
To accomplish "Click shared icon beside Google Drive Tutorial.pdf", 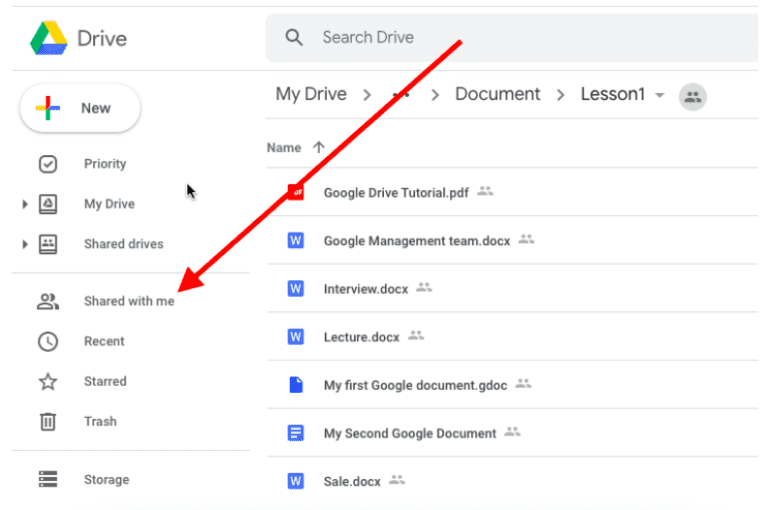I will point(485,191).
